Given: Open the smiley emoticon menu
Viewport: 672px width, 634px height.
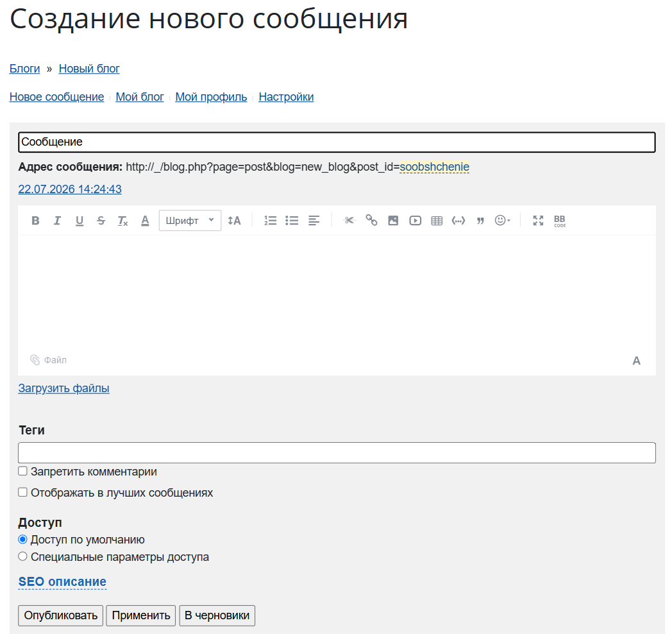Looking at the screenshot, I should [x=503, y=221].
